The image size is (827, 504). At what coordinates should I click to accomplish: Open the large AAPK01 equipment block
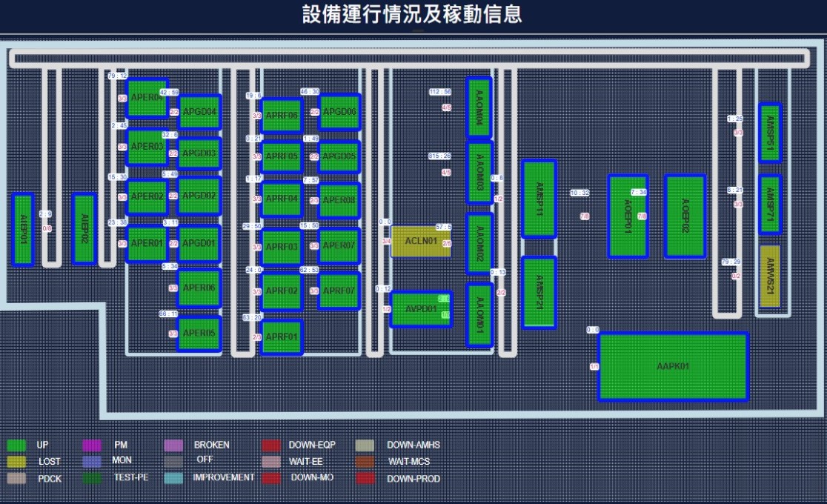(x=673, y=366)
